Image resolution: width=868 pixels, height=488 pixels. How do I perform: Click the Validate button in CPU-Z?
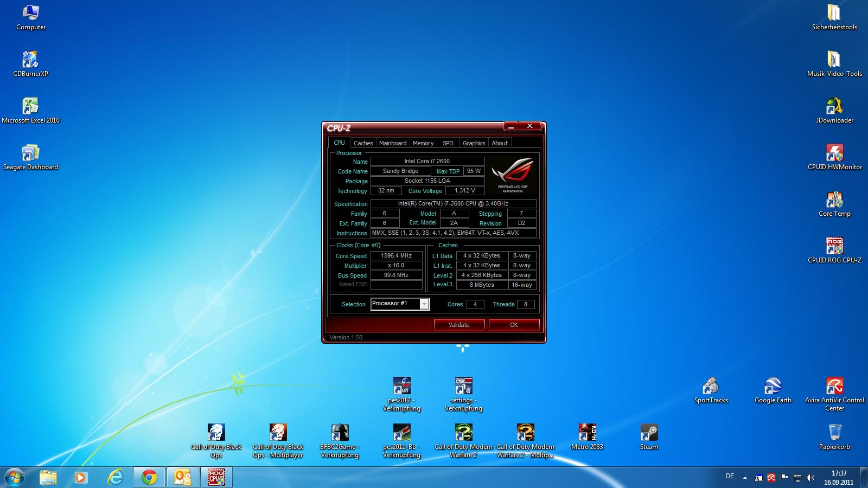pyautogui.click(x=459, y=325)
